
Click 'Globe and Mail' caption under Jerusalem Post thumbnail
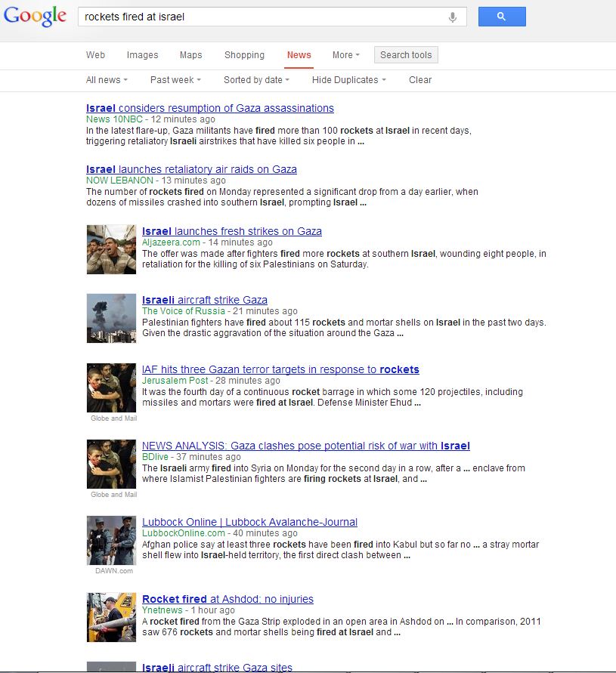(x=114, y=418)
